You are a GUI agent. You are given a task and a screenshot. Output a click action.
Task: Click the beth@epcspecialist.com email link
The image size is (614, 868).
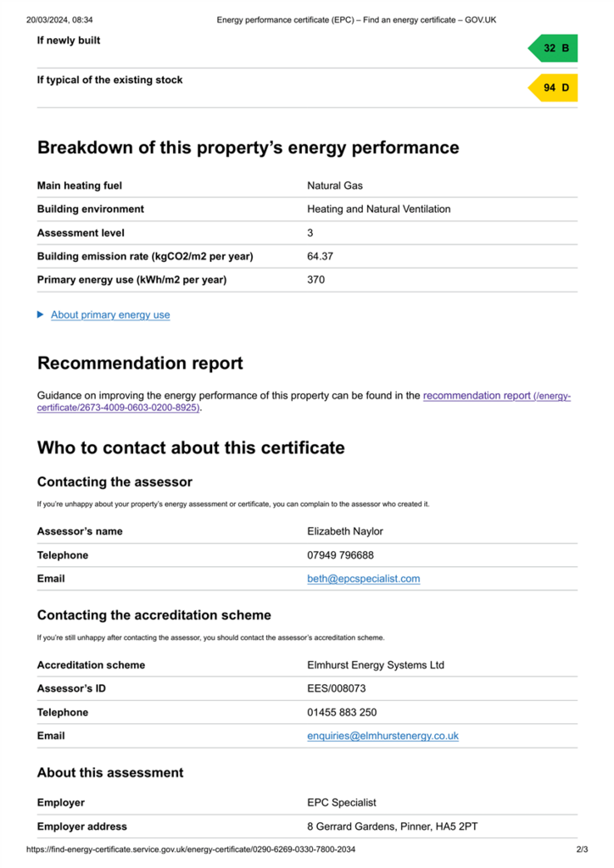[363, 578]
